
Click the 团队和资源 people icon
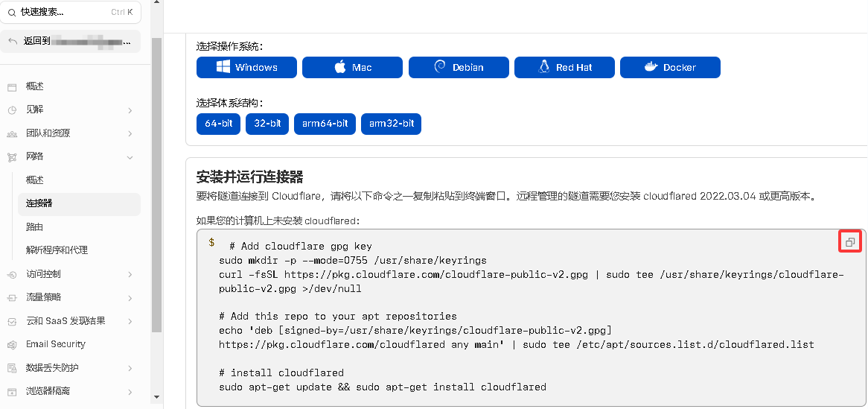pyautogui.click(x=12, y=133)
